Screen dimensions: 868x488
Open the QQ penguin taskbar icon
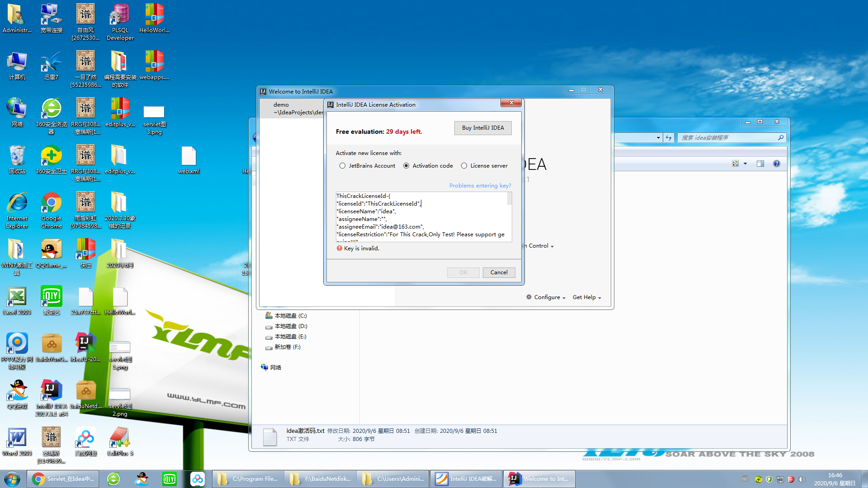click(142, 479)
